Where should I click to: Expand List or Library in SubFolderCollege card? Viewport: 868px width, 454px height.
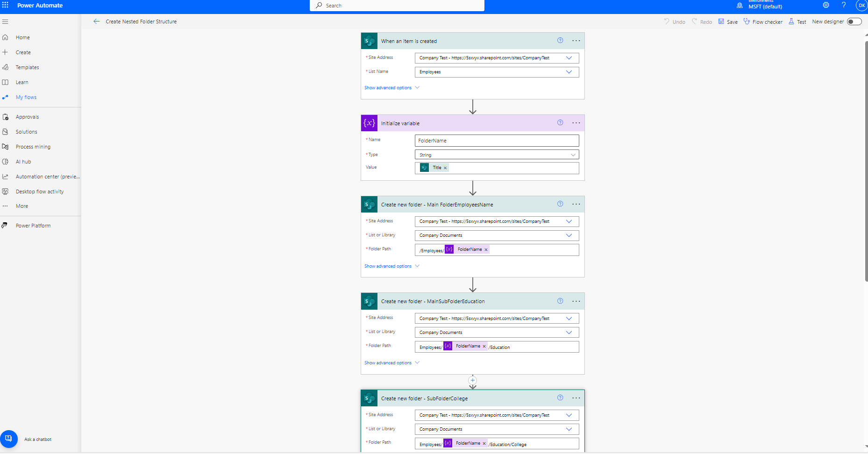click(x=569, y=429)
